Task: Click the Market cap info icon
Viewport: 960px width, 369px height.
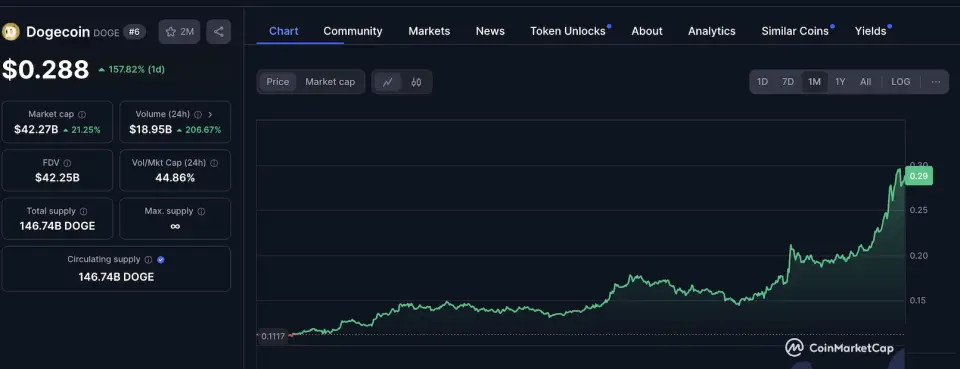Action: (x=82, y=114)
